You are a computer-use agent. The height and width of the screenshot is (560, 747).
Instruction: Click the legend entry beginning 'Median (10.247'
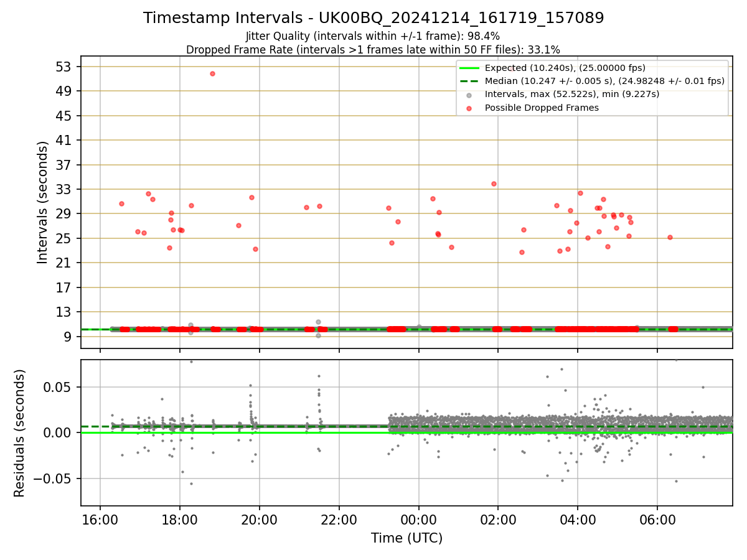pos(604,81)
